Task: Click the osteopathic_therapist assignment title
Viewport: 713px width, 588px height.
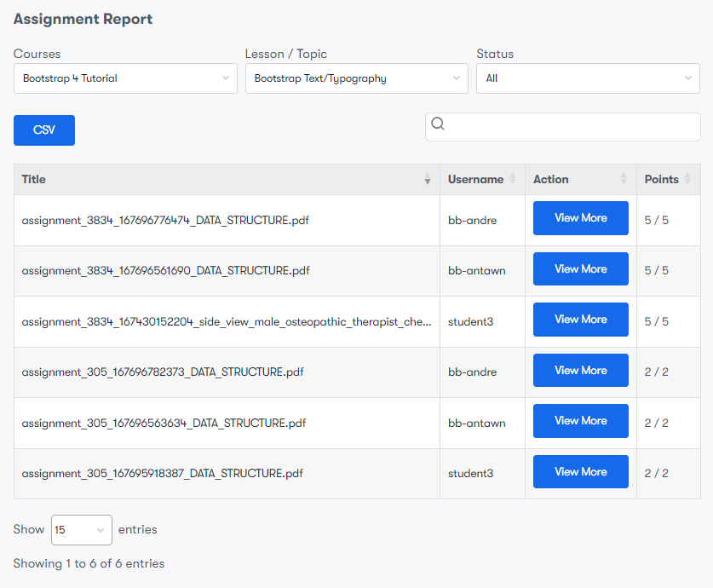Action: (x=227, y=322)
